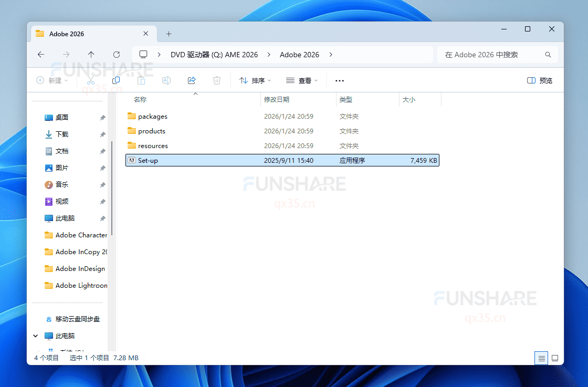Screen dimensions: 588x387
Task: Click the search magnifier icon
Action: pyautogui.click(x=548, y=55)
